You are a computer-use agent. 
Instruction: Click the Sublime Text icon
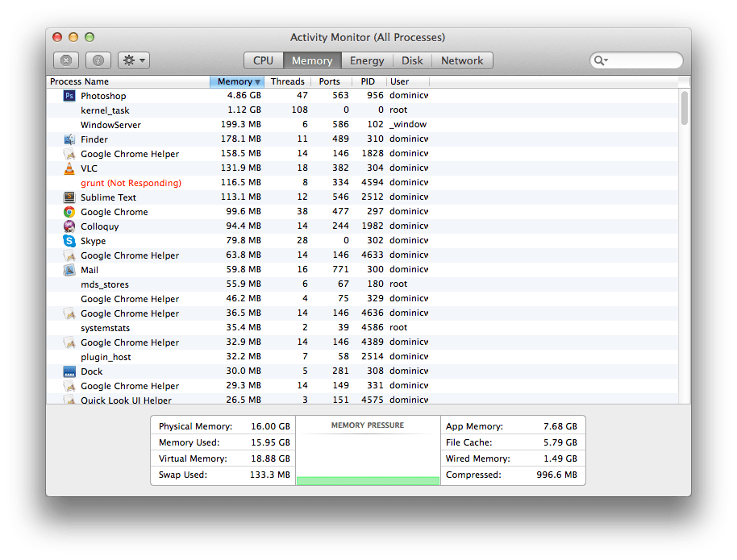coord(69,197)
